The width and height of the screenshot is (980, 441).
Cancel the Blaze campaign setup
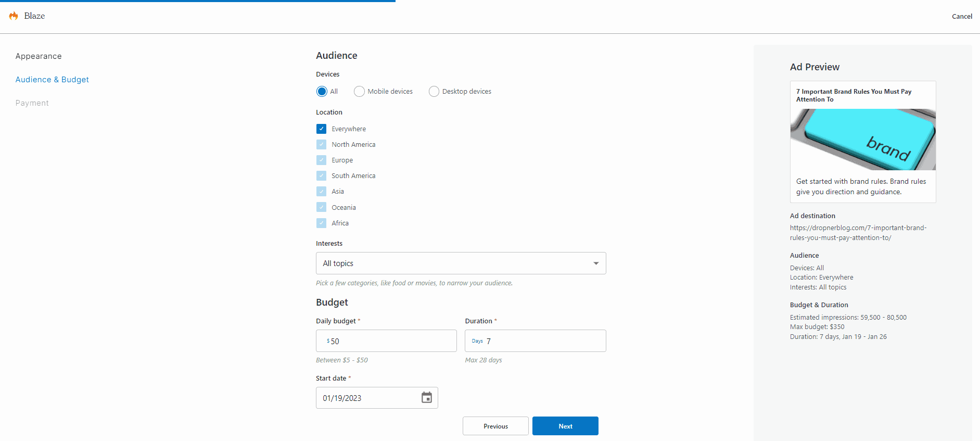click(962, 17)
